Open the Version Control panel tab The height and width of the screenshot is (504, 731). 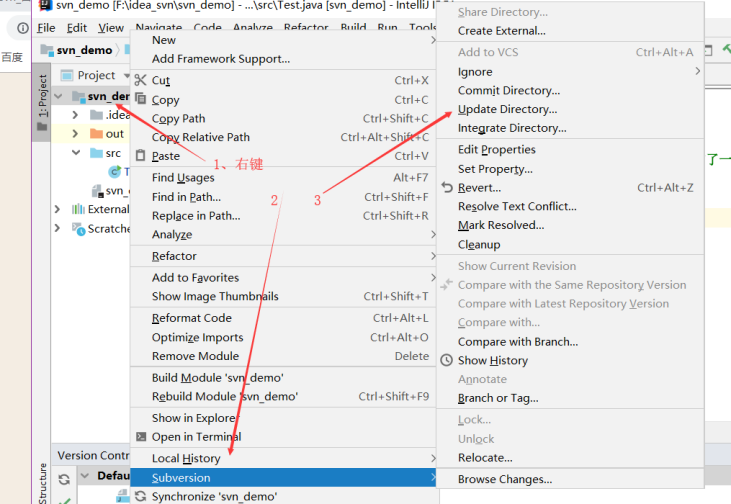[92, 455]
